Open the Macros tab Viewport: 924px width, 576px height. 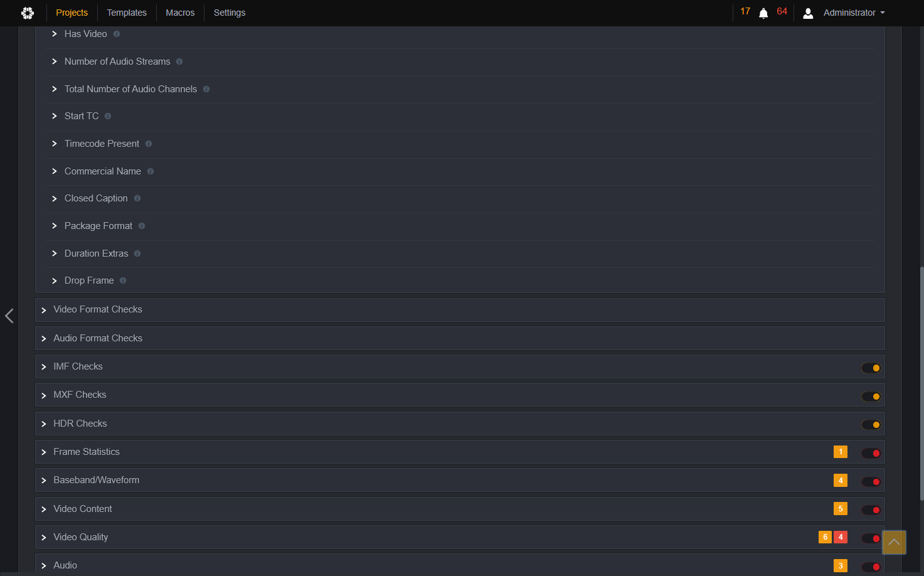[x=180, y=13]
